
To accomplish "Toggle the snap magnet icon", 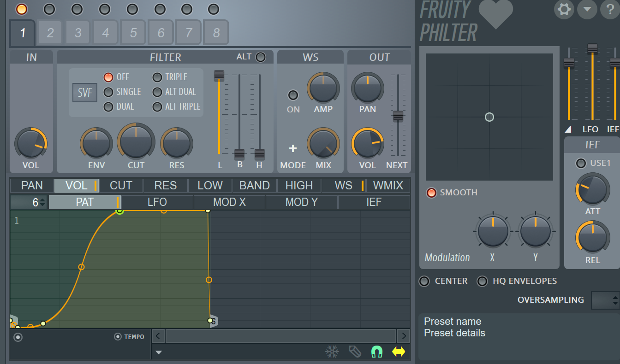I will (x=377, y=352).
